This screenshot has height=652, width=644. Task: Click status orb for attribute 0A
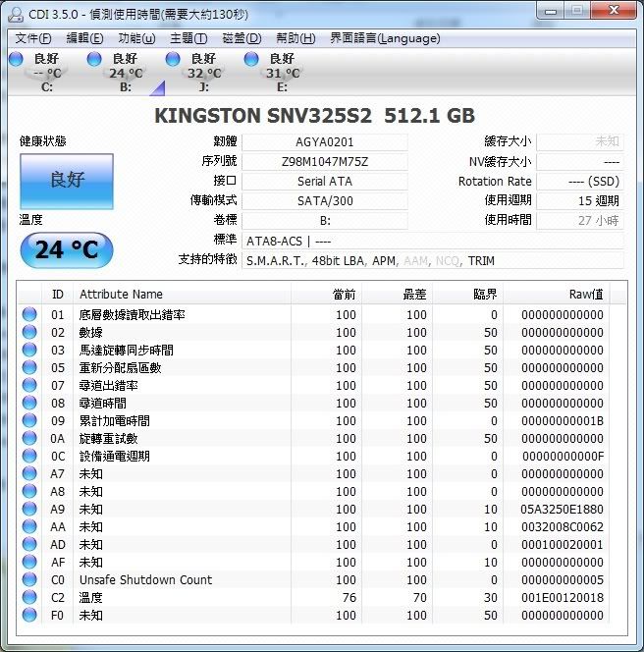point(29,438)
